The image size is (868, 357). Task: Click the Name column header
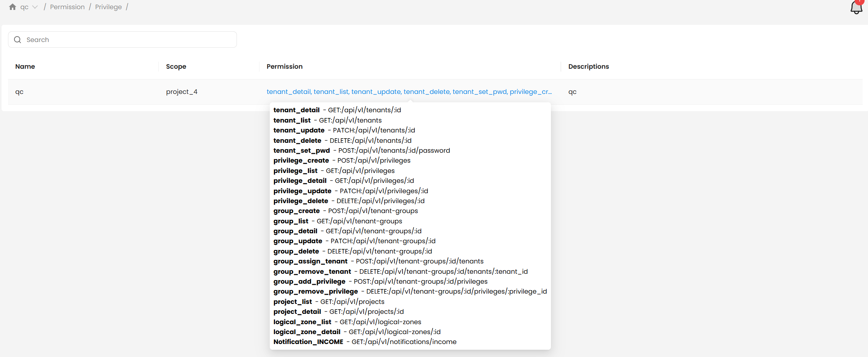(25, 66)
